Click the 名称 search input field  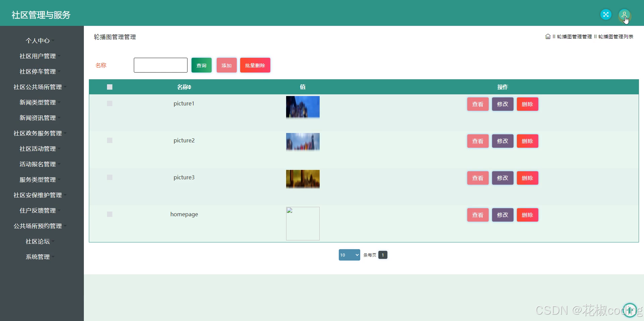click(x=161, y=65)
